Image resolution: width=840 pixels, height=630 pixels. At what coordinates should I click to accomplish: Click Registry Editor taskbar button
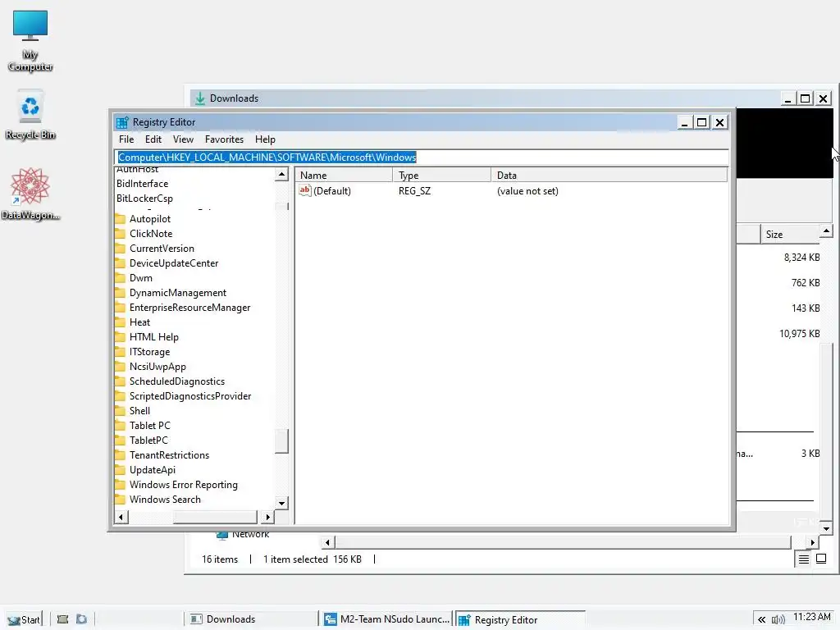[x=520, y=619]
